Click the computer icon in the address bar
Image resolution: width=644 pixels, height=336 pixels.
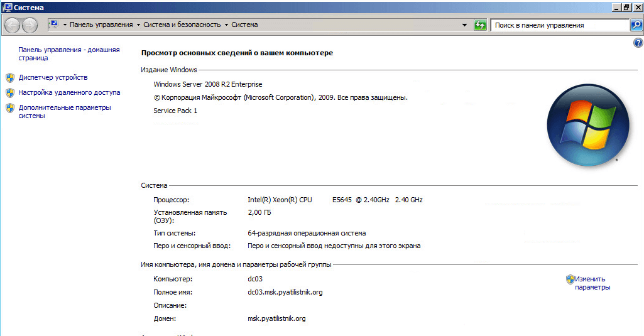(53, 24)
